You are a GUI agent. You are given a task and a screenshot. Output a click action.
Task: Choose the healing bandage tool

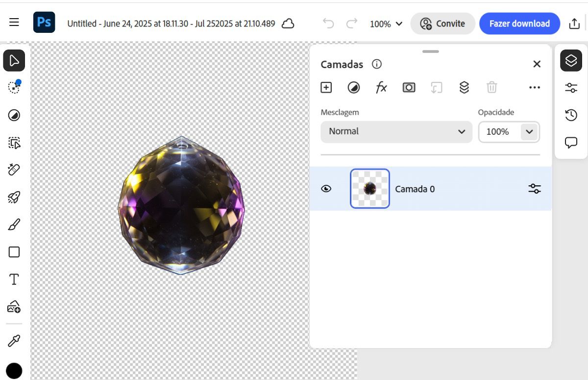[x=14, y=170]
